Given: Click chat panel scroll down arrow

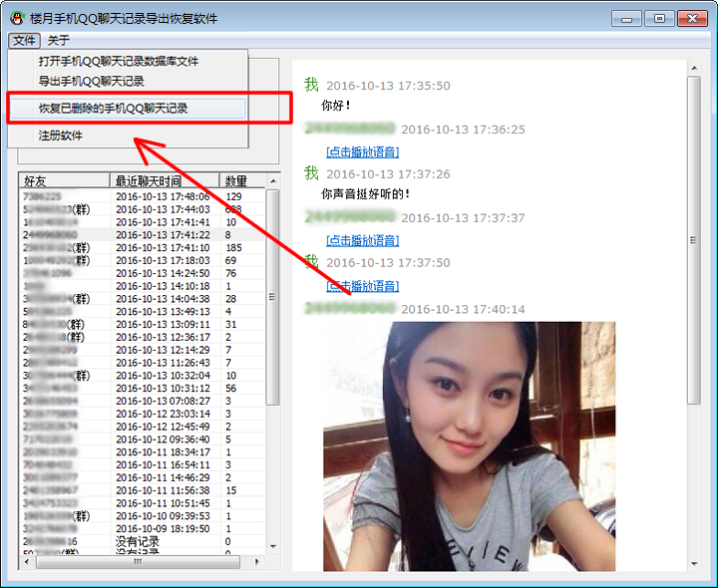Looking at the screenshot, I should (694, 564).
